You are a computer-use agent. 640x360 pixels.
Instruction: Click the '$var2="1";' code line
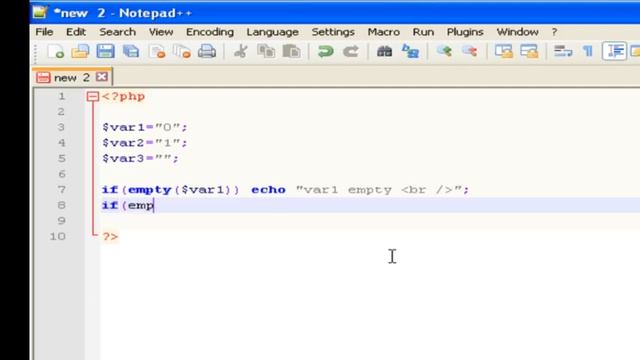tap(144, 143)
